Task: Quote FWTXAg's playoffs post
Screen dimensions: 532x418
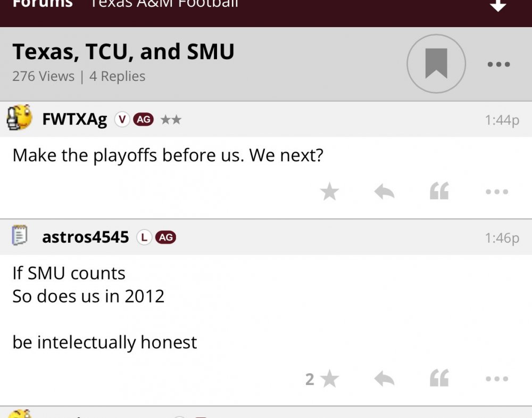Action: pyautogui.click(x=439, y=192)
